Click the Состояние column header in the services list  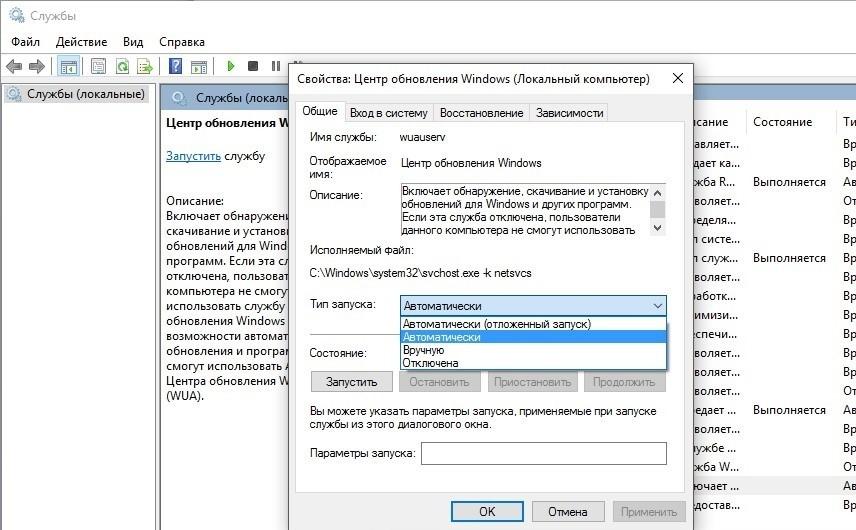coord(782,122)
